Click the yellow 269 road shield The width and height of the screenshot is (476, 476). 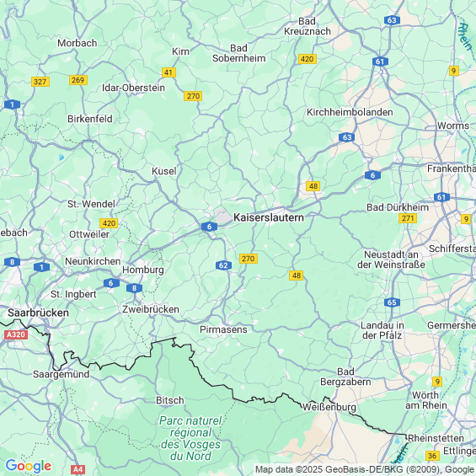pyautogui.click(x=78, y=80)
